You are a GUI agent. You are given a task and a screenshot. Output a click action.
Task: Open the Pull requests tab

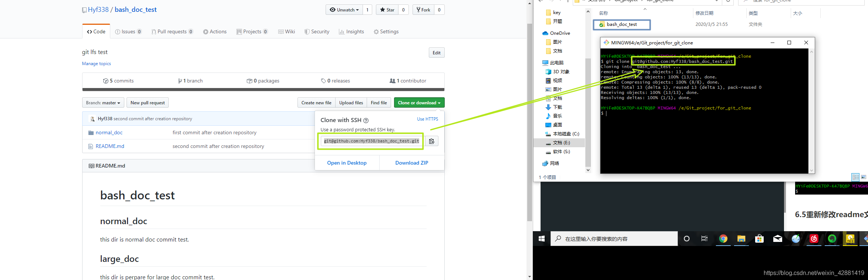(x=172, y=31)
